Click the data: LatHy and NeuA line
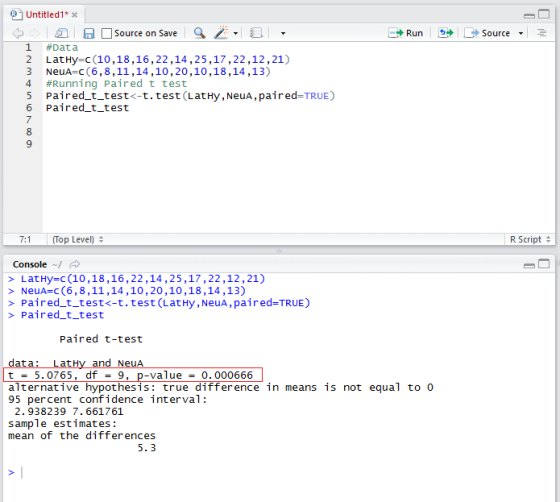The width and height of the screenshot is (560, 502). coord(76,363)
